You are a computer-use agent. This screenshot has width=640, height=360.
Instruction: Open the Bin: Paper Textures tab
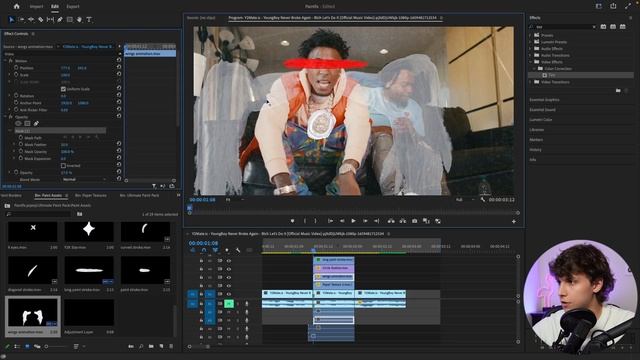tap(91, 196)
